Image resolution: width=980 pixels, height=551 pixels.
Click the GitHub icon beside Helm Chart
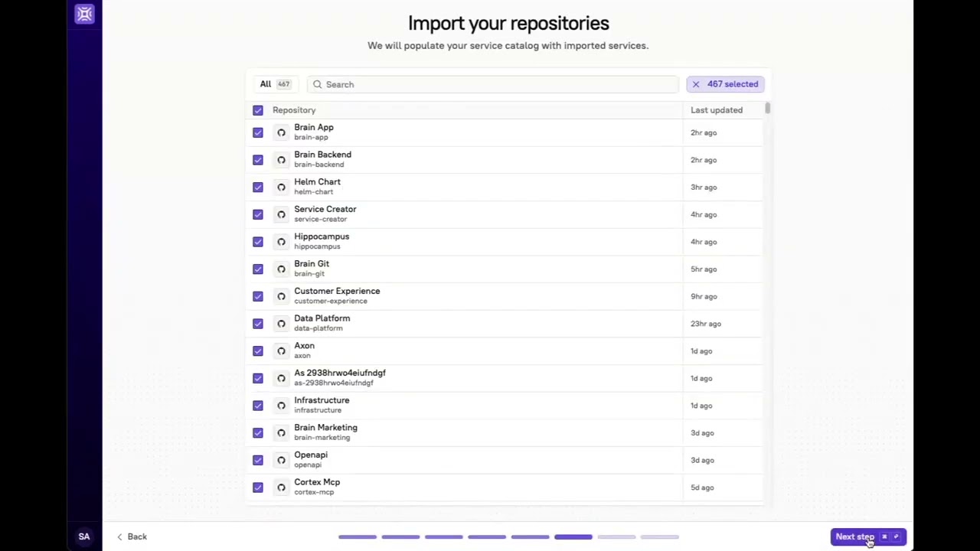click(281, 187)
